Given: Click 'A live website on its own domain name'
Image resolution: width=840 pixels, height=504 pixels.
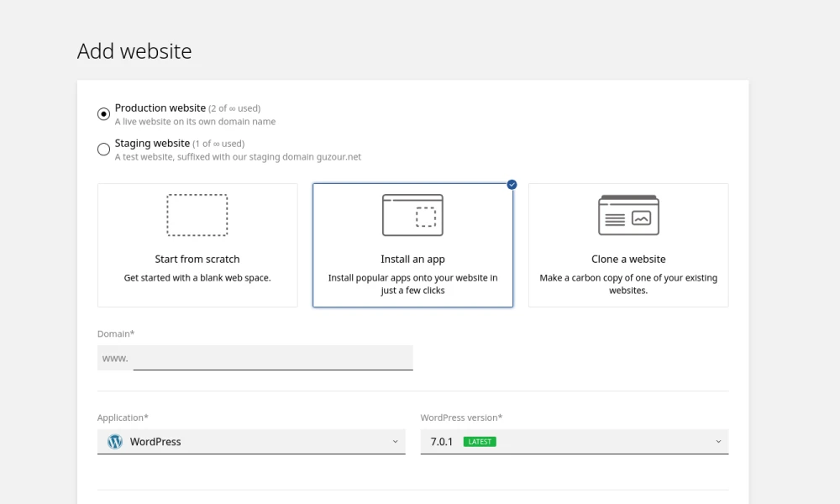Looking at the screenshot, I should pyautogui.click(x=195, y=122).
